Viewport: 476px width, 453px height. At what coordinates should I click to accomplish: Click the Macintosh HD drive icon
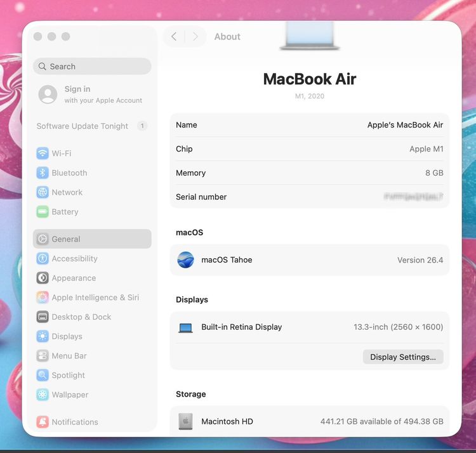(185, 421)
